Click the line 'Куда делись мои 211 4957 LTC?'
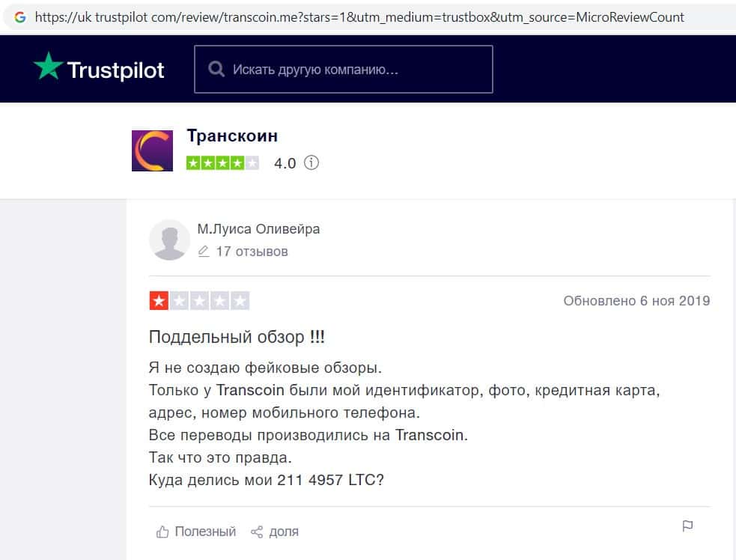This screenshot has width=736, height=560. coord(266,480)
